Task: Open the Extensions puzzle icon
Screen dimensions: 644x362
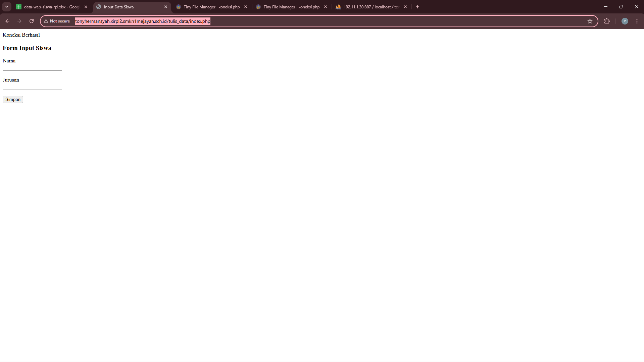Action: point(607,21)
